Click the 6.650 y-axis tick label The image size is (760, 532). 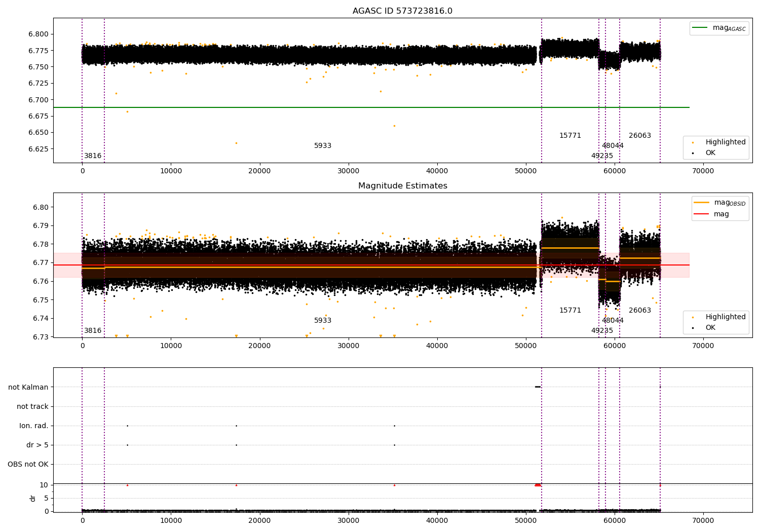point(39,133)
